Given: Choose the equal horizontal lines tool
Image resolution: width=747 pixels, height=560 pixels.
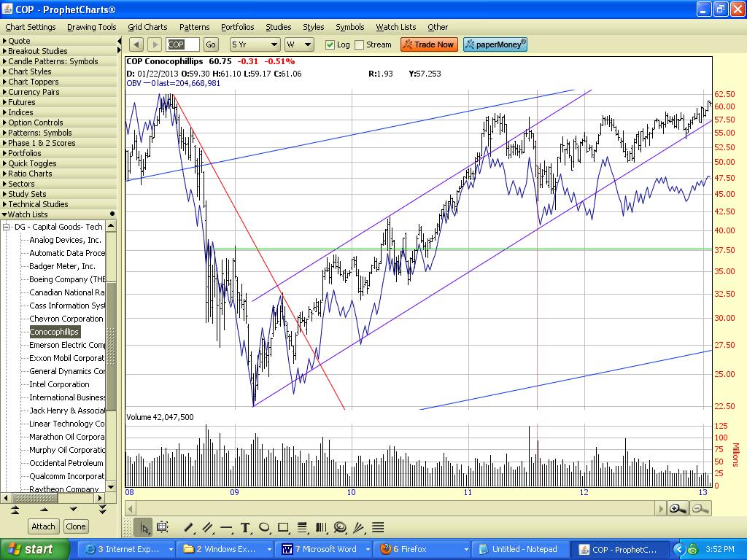Looking at the screenshot, I should coord(378,527).
